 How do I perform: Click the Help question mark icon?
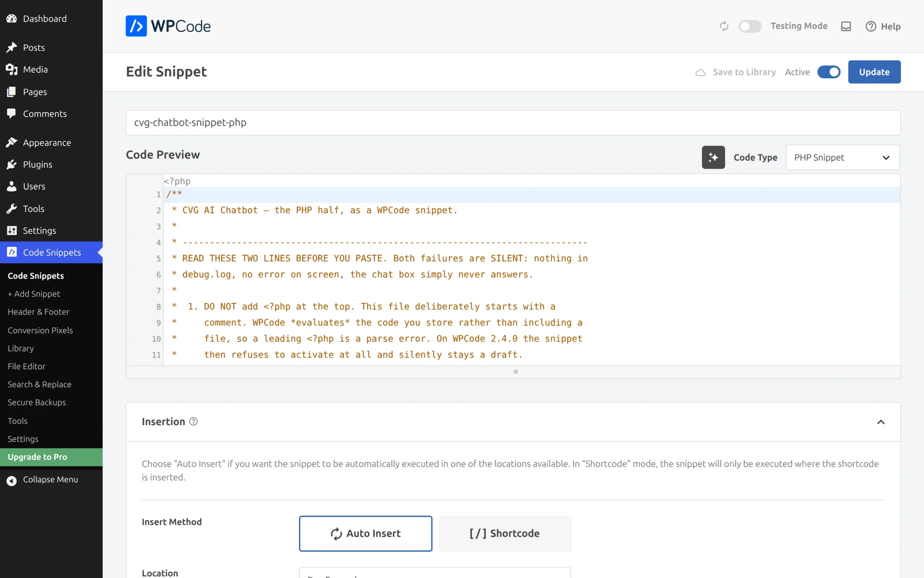point(871,26)
